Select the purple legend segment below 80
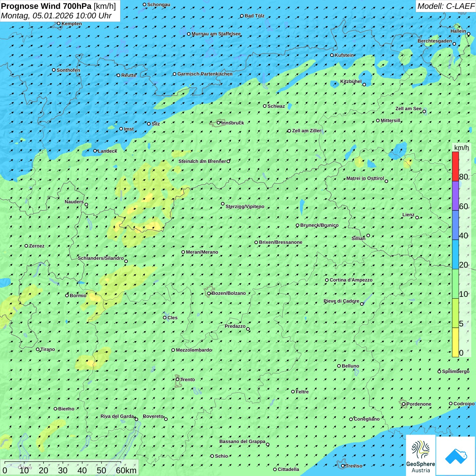476x476 pixels. coord(455,195)
